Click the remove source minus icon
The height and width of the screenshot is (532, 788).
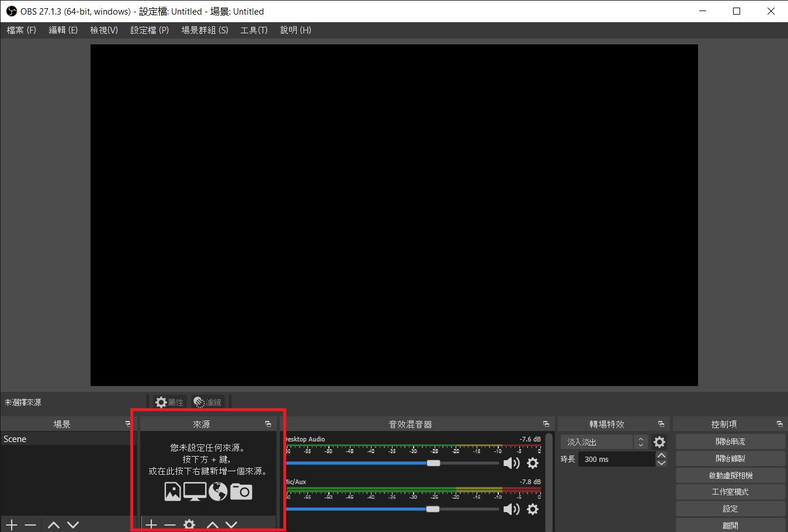170,524
